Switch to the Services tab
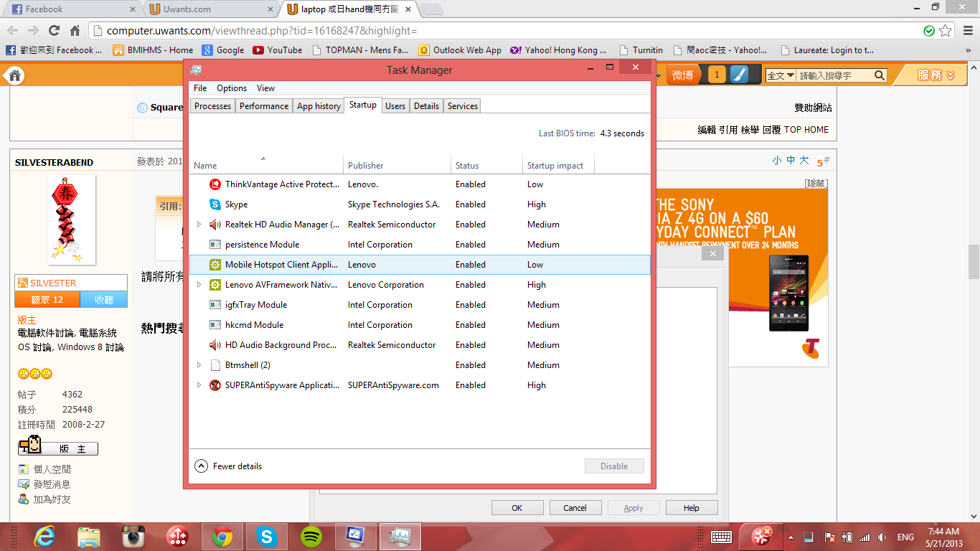The width and height of the screenshot is (980, 551). [463, 106]
